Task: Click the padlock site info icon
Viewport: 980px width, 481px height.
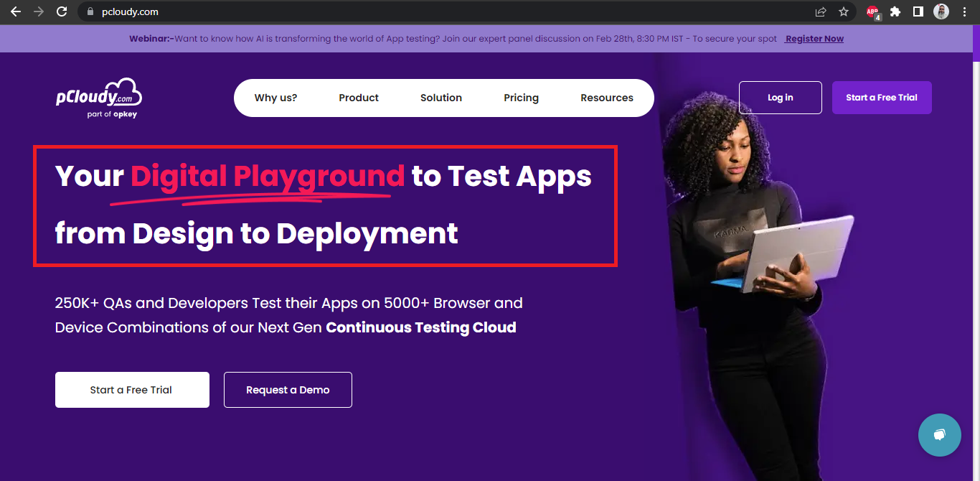Action: 90,11
